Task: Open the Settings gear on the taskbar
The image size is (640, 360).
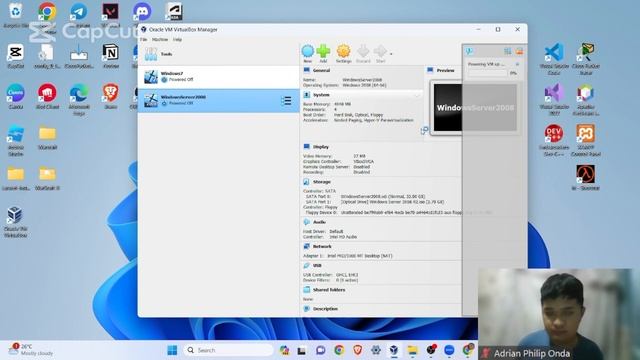Action: pyautogui.click(x=376, y=350)
